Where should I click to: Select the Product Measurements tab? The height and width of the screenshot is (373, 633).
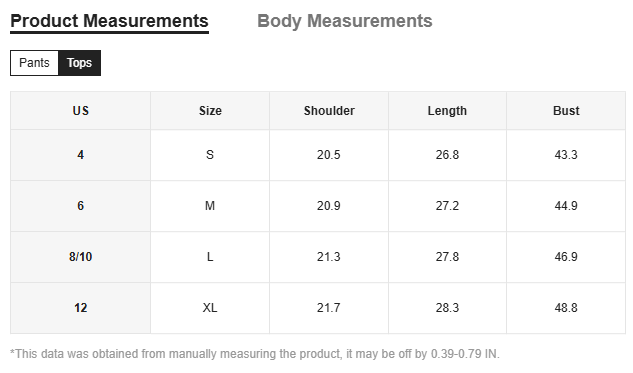click(x=109, y=22)
